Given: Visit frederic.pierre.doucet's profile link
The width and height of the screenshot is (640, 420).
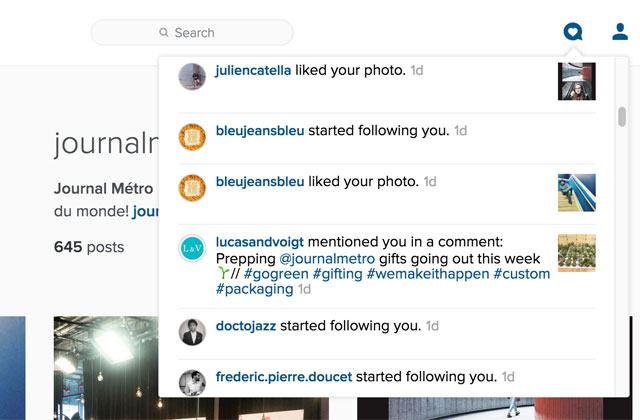Looking at the screenshot, I should click(284, 377).
